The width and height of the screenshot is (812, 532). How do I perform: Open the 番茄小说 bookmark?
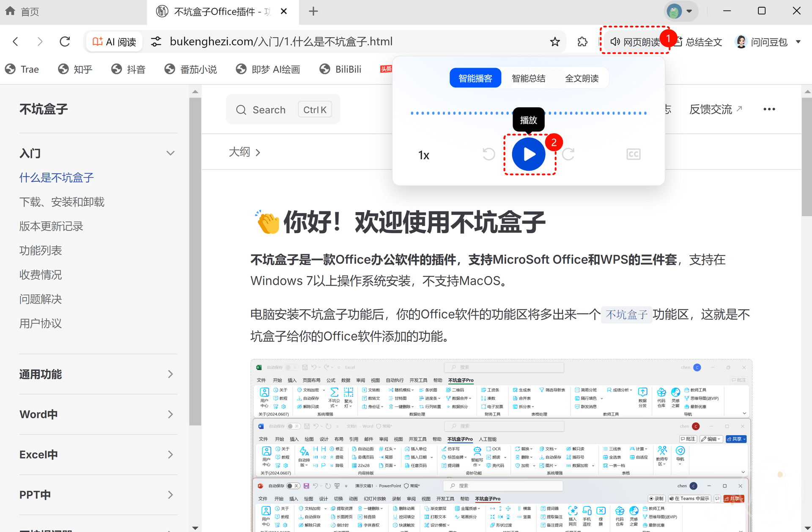pyautogui.click(x=191, y=69)
